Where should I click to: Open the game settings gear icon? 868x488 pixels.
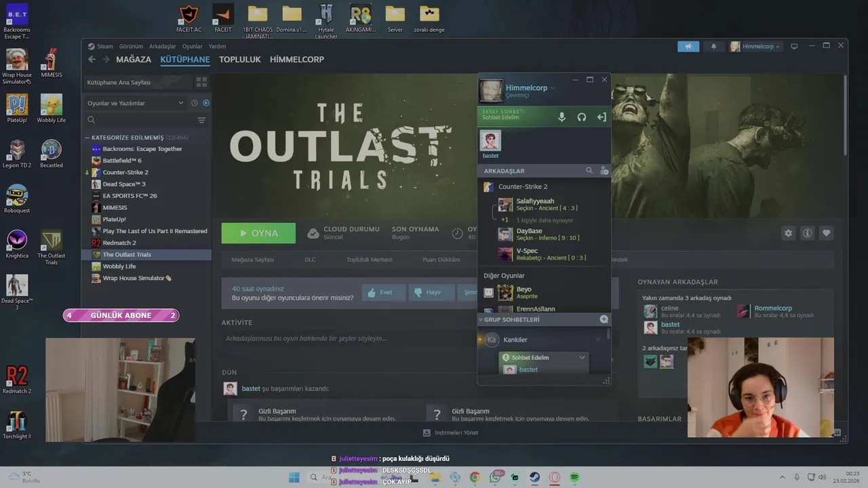tap(788, 233)
